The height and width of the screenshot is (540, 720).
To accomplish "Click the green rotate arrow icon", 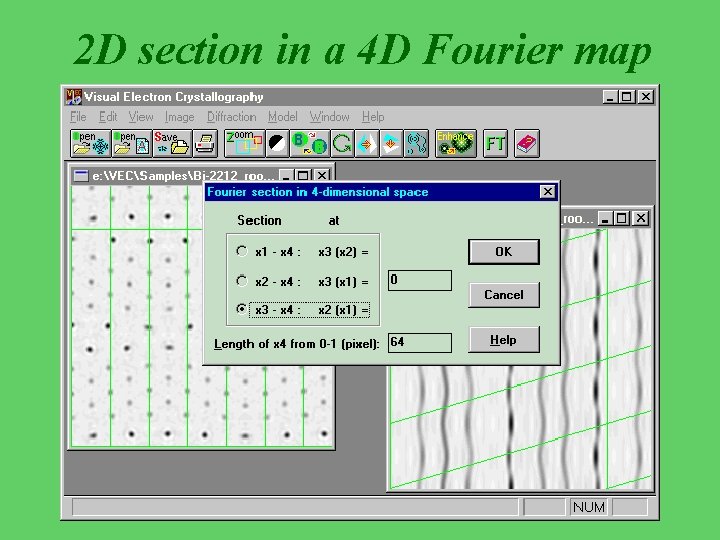I will tap(342, 143).
